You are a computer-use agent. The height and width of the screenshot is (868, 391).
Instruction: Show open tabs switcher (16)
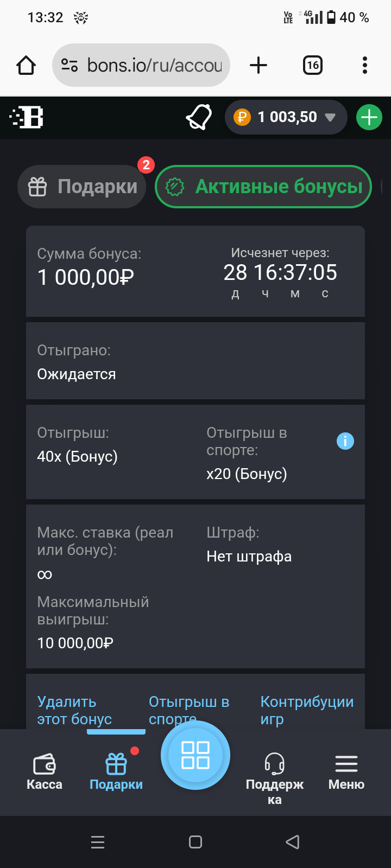point(313,66)
